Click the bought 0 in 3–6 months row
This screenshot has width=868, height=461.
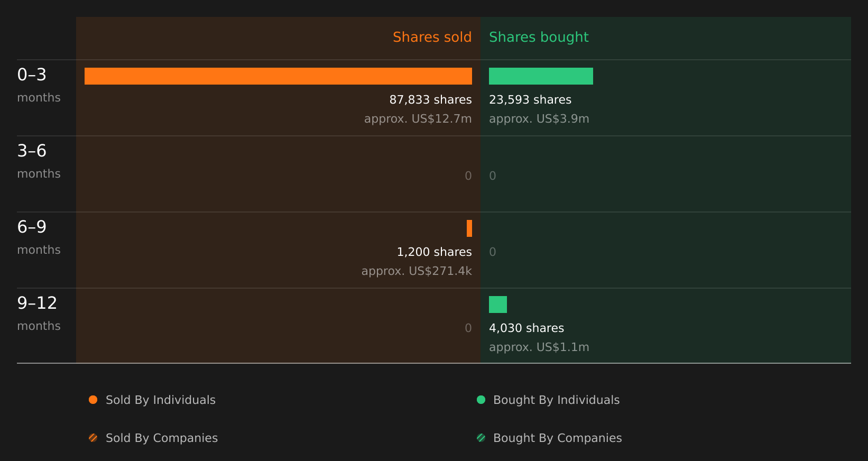493,176
